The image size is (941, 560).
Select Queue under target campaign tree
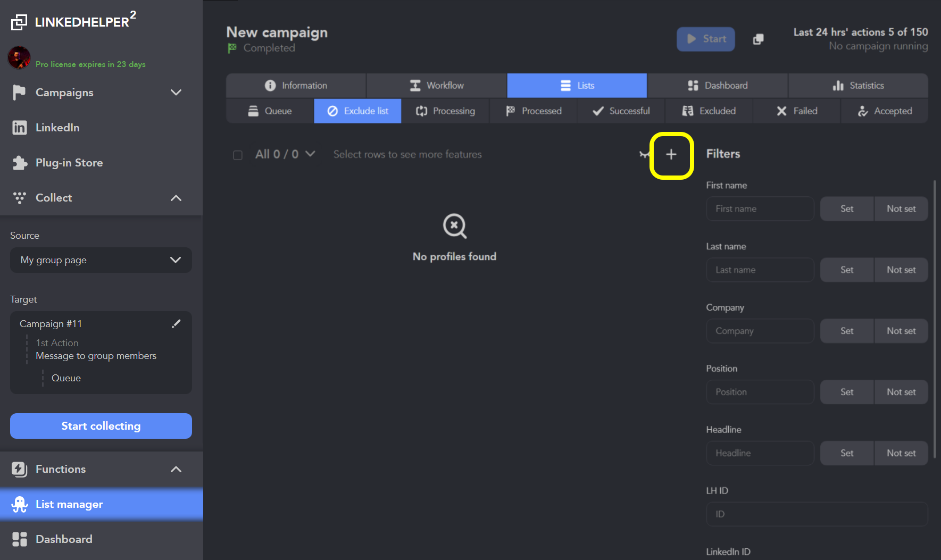pos(66,378)
